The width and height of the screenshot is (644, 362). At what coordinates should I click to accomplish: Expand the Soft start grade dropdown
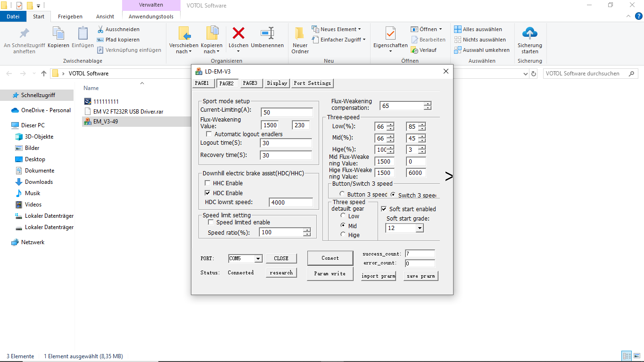[x=420, y=228]
